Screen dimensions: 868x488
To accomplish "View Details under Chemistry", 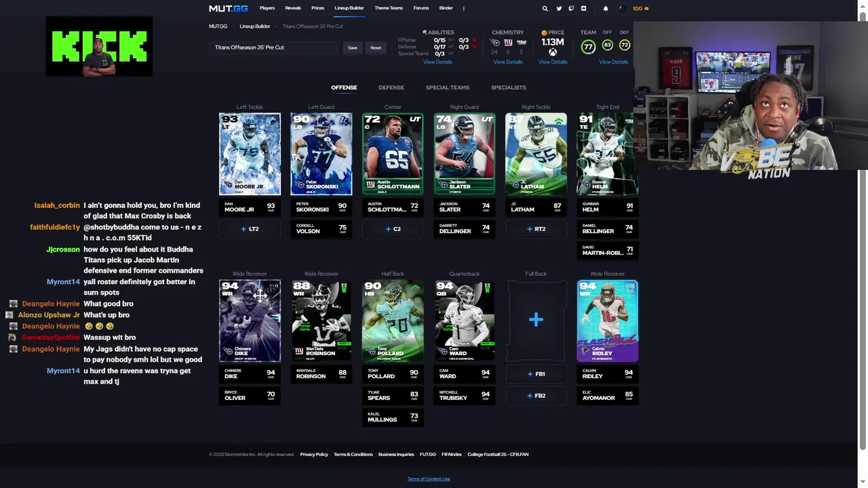I will coord(508,62).
